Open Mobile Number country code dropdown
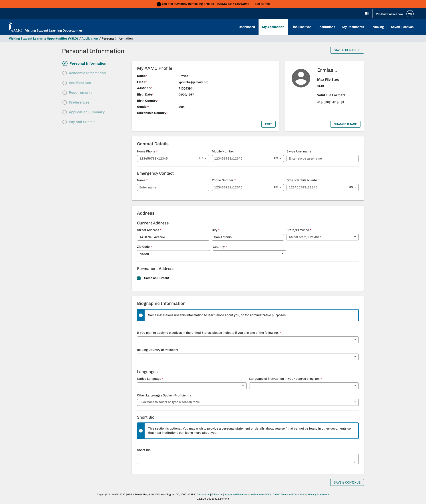Screen dimensions: 426x504 277,158
